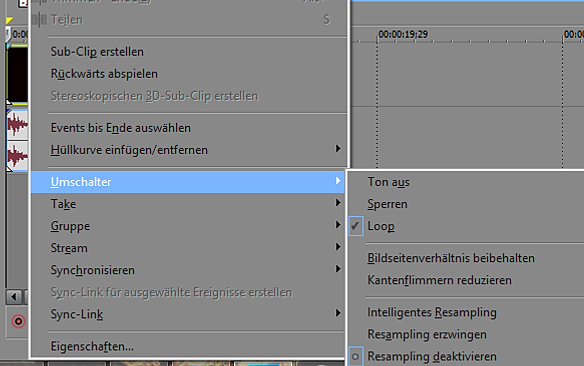Select the black video event thumbnail
The image size is (584, 366).
17,73
